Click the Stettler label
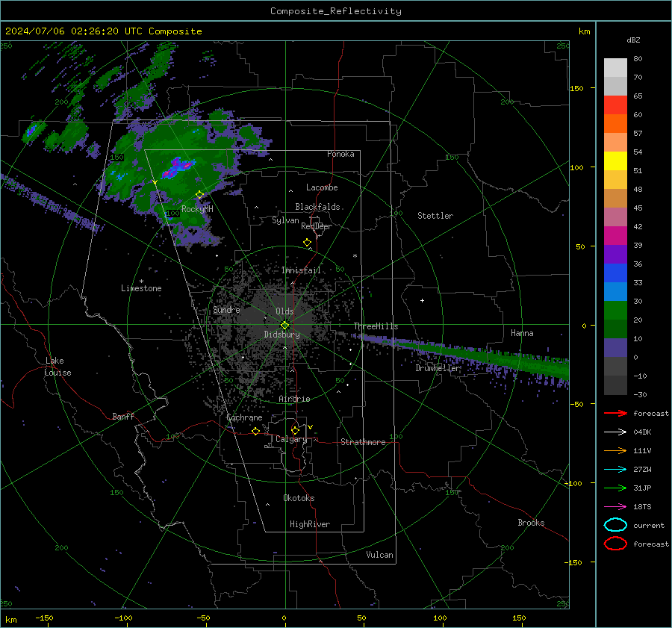The width and height of the screenshot is (672, 628). click(435, 216)
